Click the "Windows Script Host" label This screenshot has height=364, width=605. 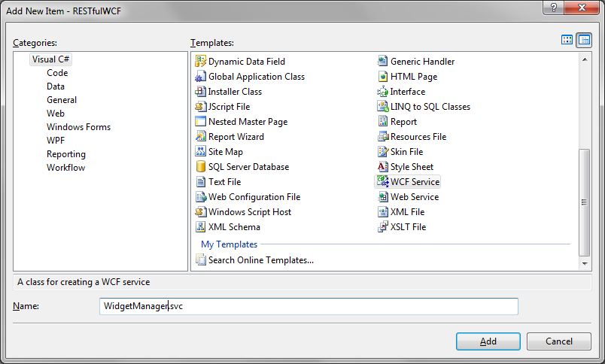coord(250,211)
